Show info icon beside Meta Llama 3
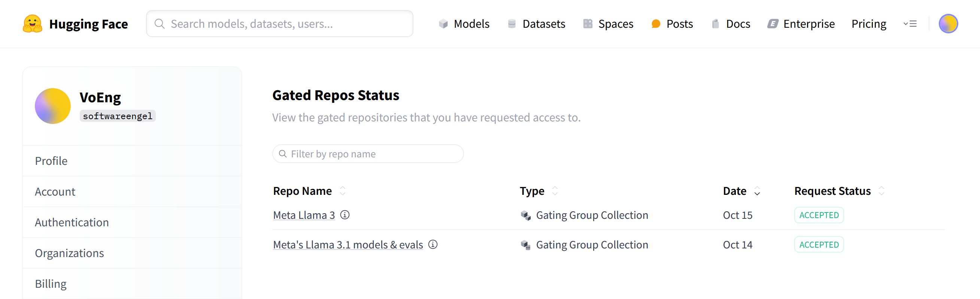Screen dimensions: 980x299 coord(345,215)
